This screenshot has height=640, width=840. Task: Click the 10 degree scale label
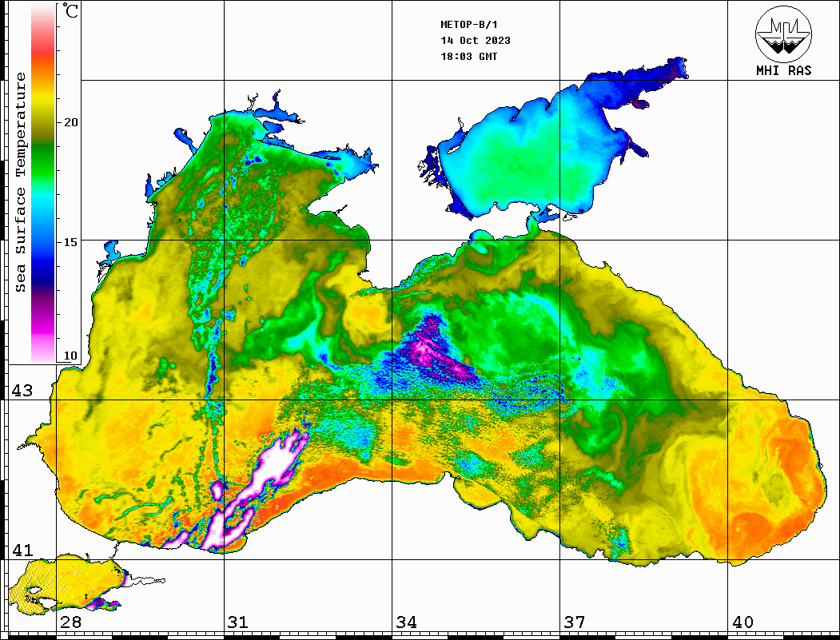point(70,356)
